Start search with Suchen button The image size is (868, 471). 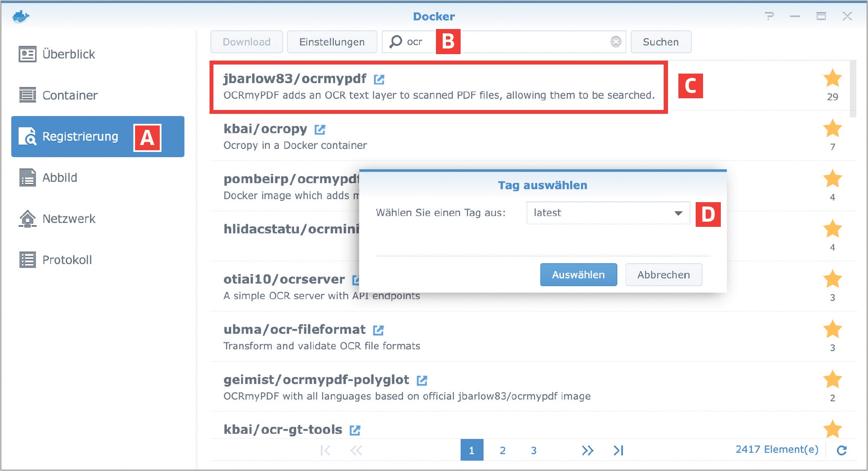point(661,42)
